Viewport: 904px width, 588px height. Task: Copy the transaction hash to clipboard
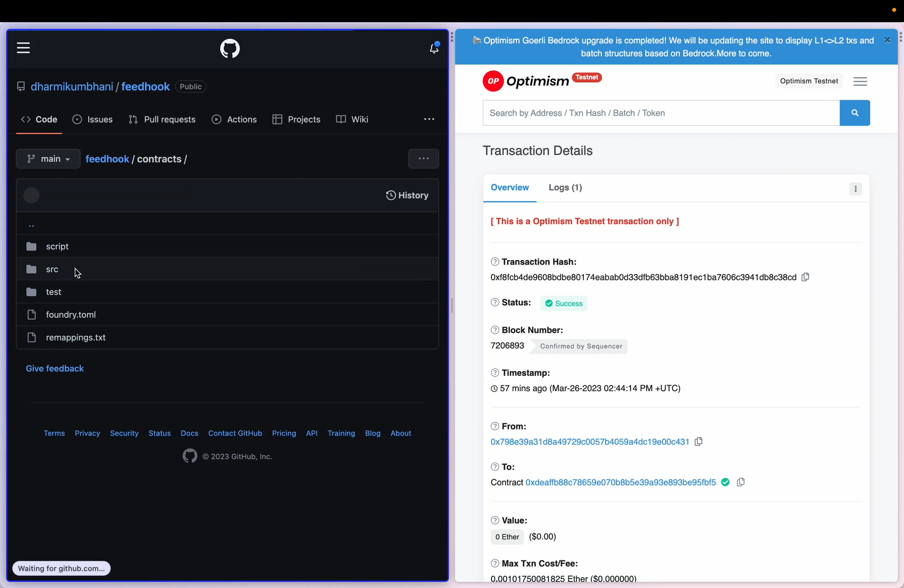806,277
